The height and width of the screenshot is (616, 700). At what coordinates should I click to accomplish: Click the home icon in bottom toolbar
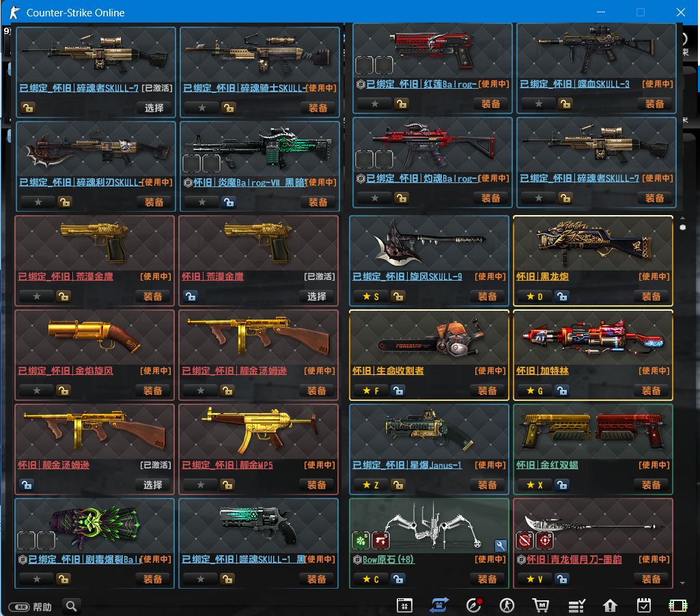click(x=610, y=606)
